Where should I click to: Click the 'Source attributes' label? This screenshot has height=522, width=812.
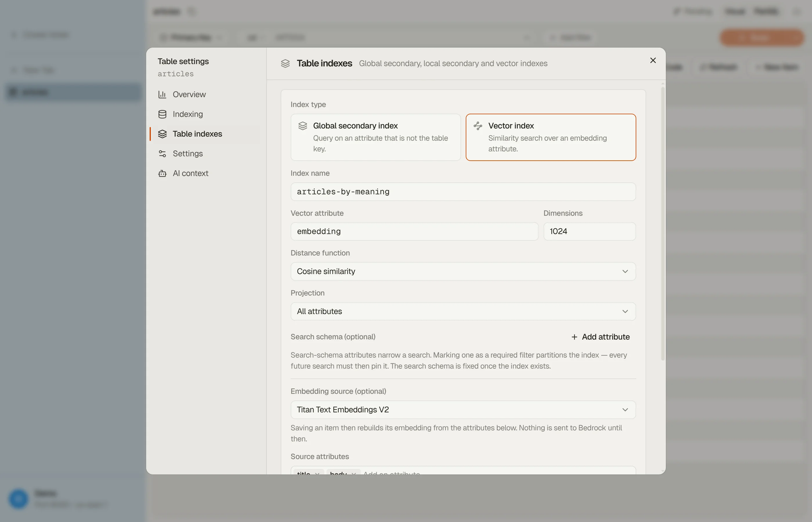[x=320, y=456]
